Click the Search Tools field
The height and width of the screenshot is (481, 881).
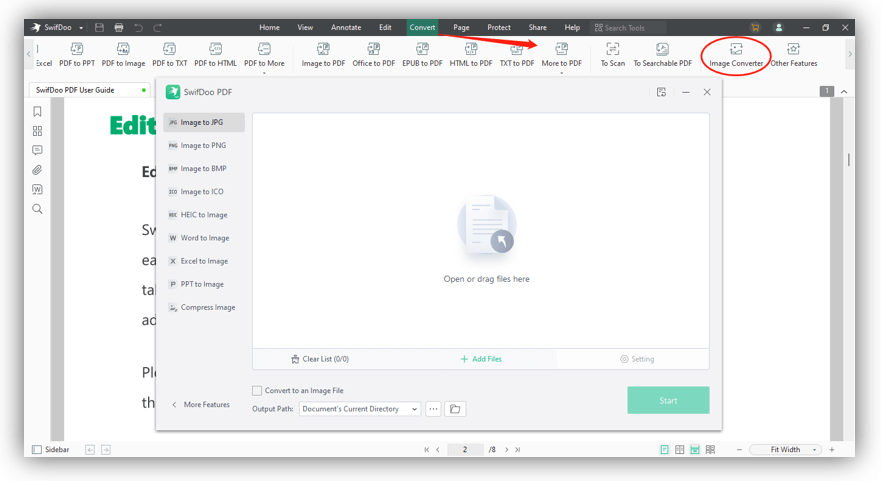(628, 28)
